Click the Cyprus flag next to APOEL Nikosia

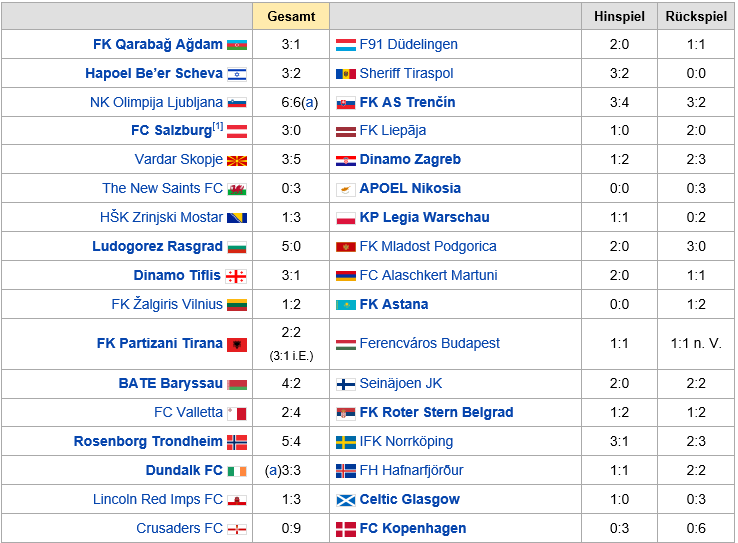tap(345, 189)
